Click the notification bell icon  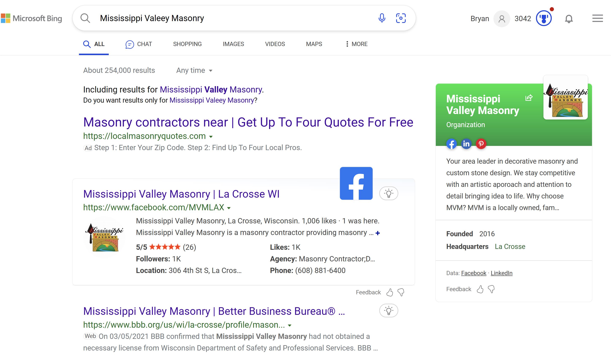569,19
